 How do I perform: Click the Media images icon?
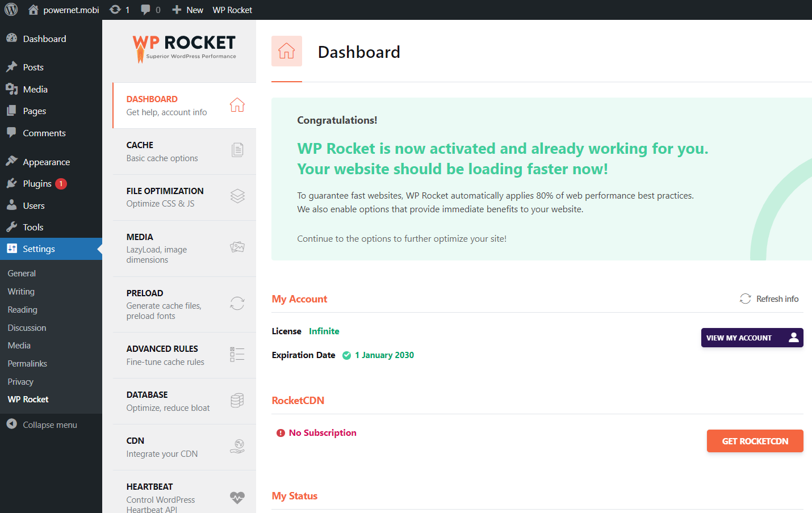tap(237, 247)
